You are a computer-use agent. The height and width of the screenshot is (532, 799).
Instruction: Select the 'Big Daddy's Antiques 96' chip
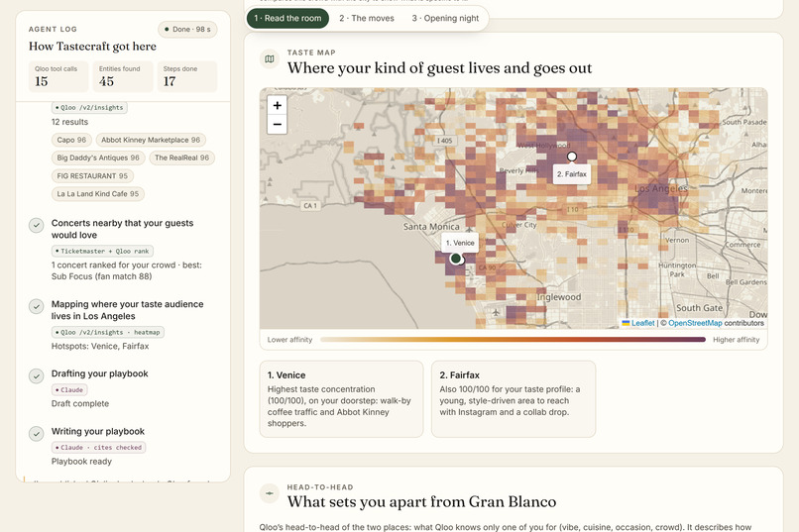(98, 158)
